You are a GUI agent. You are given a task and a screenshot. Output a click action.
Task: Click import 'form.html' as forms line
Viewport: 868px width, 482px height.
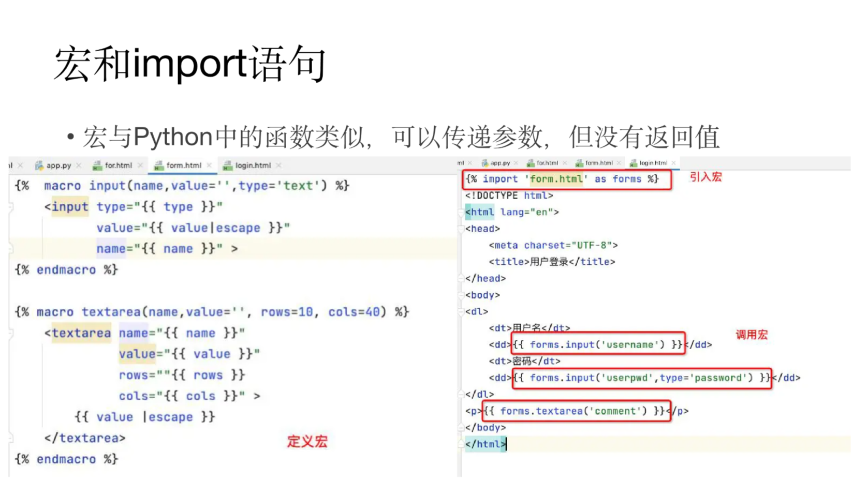point(562,179)
